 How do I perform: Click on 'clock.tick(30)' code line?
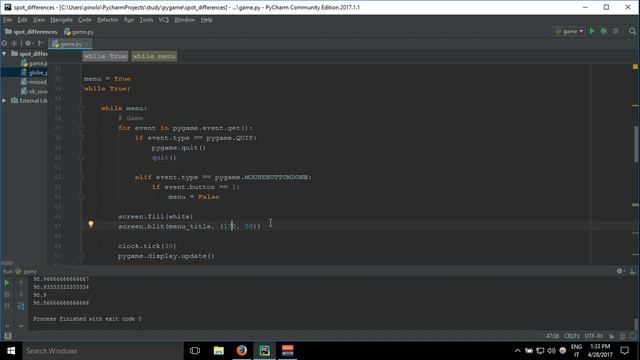[147, 246]
